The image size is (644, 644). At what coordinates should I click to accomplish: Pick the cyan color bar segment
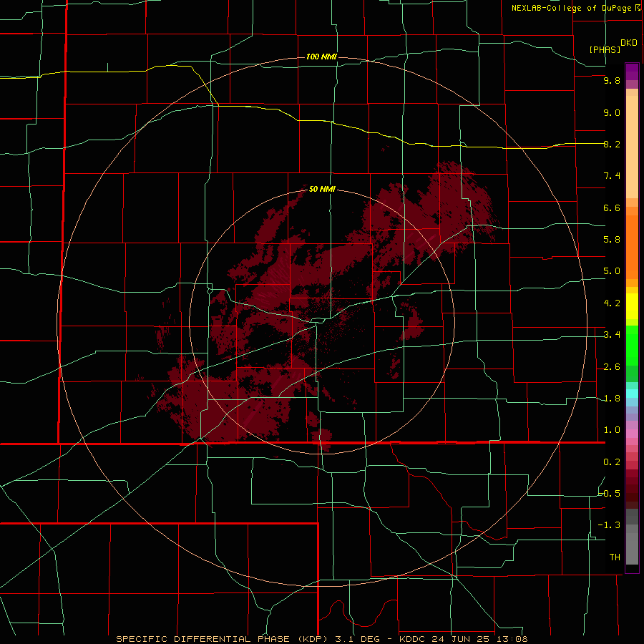632,394
